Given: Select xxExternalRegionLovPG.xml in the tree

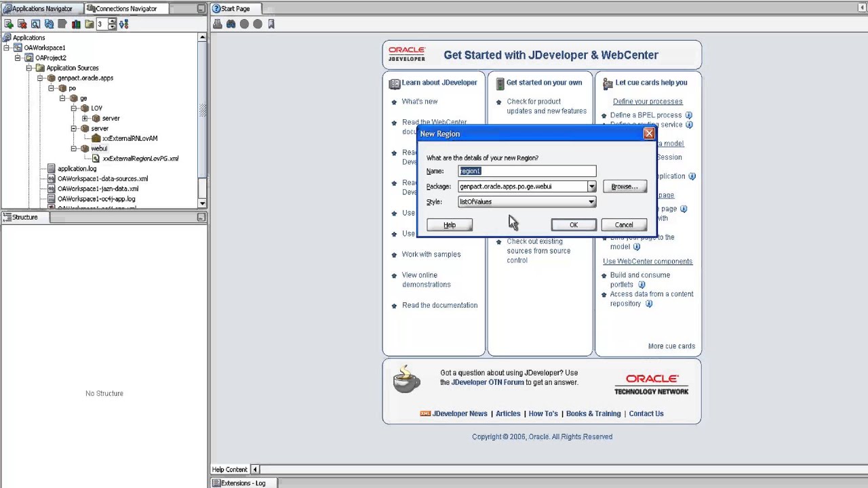Looking at the screenshot, I should pos(140,159).
